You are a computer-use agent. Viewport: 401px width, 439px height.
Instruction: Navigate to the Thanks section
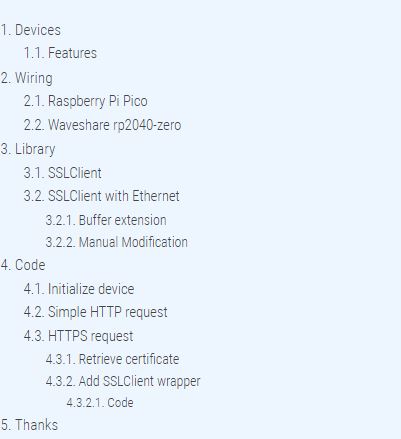click(29, 425)
